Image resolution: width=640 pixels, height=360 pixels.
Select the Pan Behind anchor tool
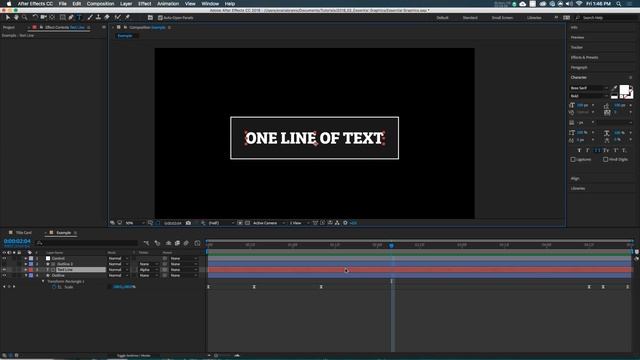52,18
